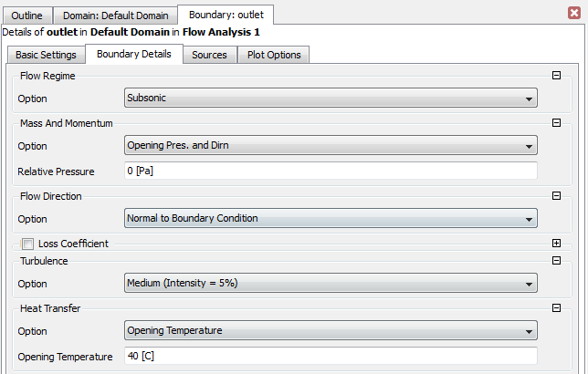Expand the Loss Coefficient section
588x374 pixels.
pos(556,244)
